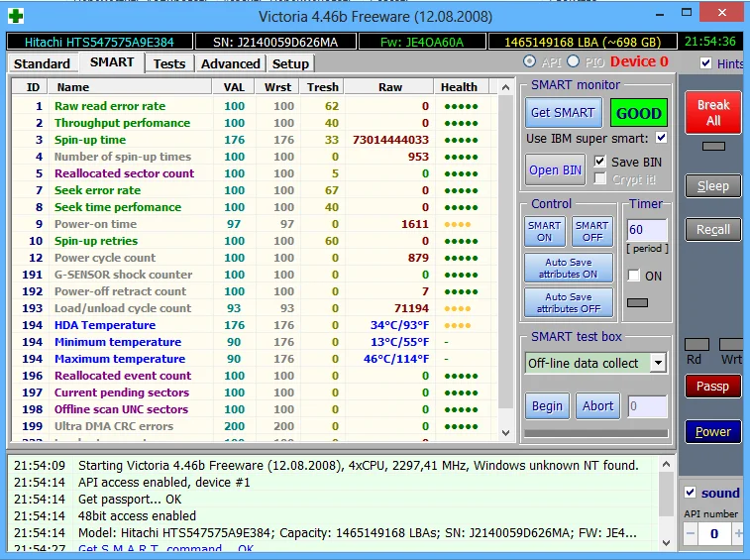
Task: Toggle the Use IBM super smart checkbox
Action: click(661, 138)
